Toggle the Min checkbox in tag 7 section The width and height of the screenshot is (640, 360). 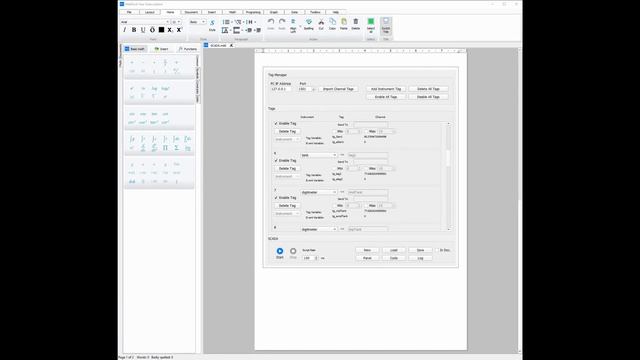click(334, 206)
